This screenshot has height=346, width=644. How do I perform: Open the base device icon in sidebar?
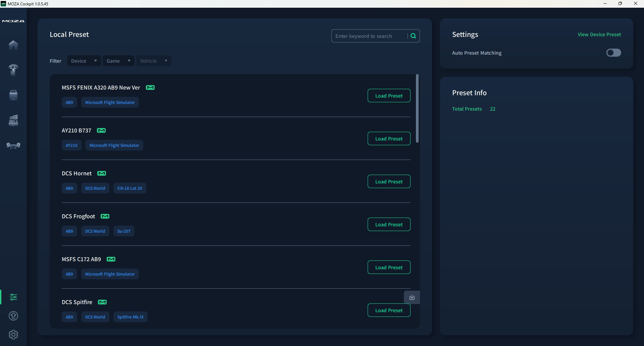click(13, 95)
